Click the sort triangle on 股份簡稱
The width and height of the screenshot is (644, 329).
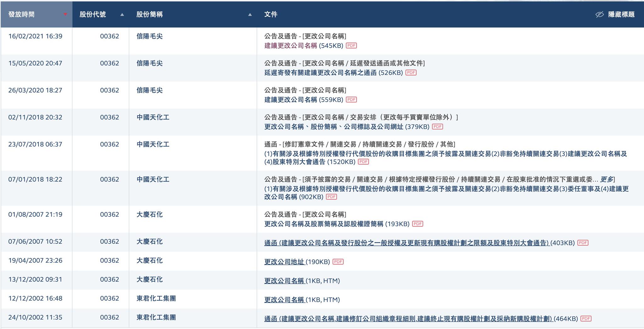pos(250,14)
